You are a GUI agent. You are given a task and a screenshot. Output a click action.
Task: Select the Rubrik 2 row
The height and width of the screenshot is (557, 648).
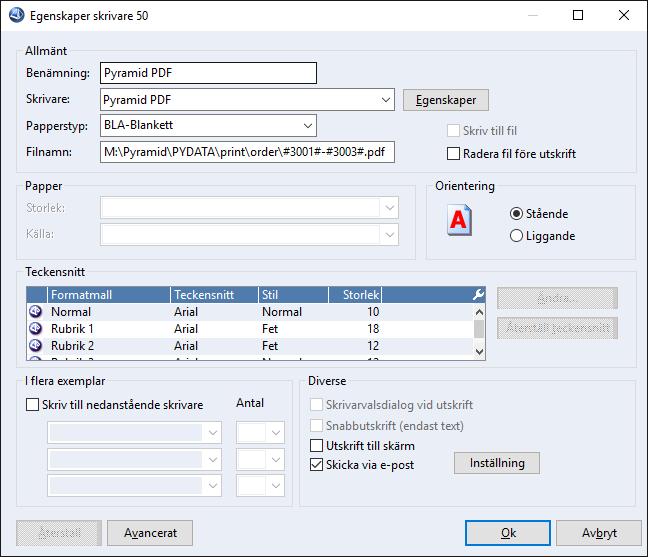[x=250, y=345]
